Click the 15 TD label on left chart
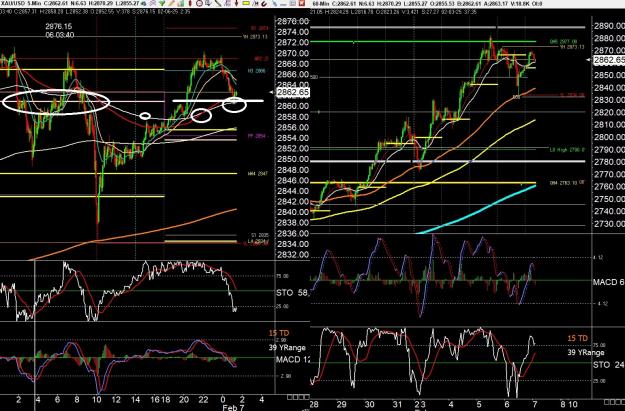Image resolution: width=625 pixels, height=411 pixels. [x=279, y=333]
